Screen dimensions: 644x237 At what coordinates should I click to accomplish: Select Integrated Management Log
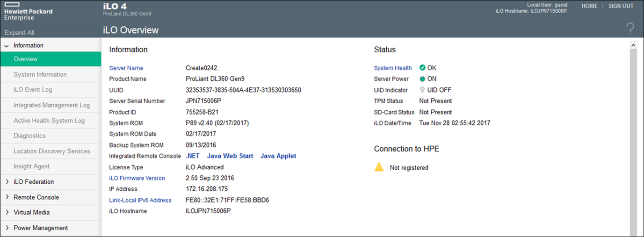(51, 105)
